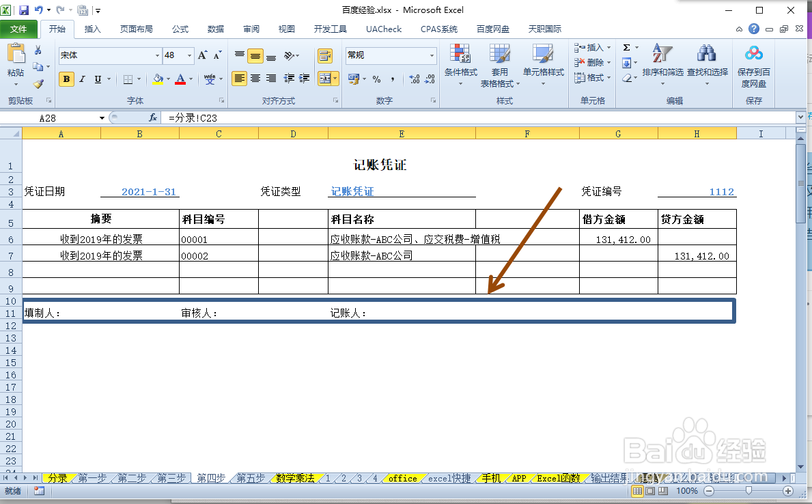Expand the font color dropdown arrow
This screenshot has width=812, height=504.
(x=191, y=79)
